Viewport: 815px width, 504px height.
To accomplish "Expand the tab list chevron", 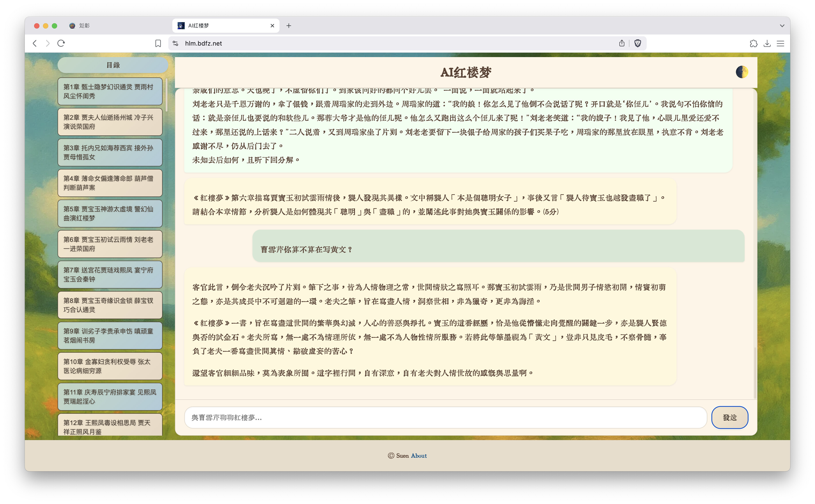I will [x=782, y=26].
